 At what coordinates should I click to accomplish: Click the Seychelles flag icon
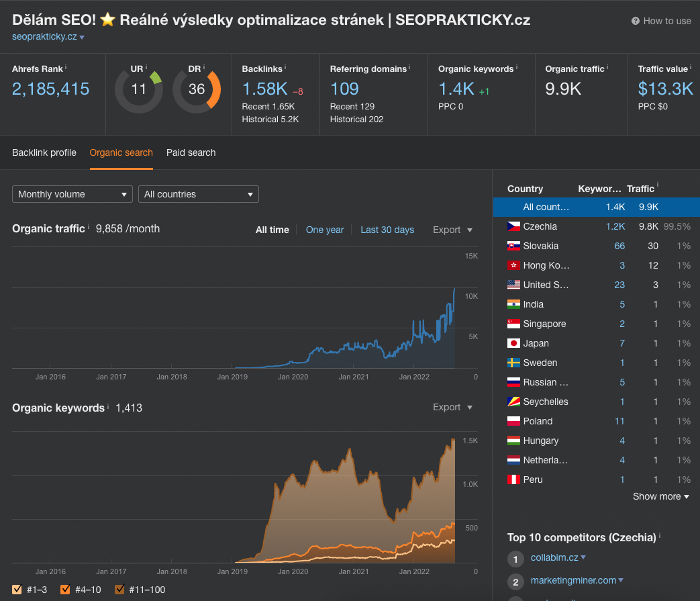pyautogui.click(x=514, y=402)
